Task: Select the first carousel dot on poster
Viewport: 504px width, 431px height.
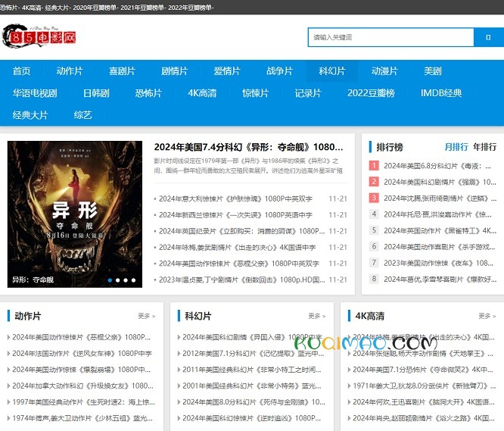Action: tap(110, 280)
